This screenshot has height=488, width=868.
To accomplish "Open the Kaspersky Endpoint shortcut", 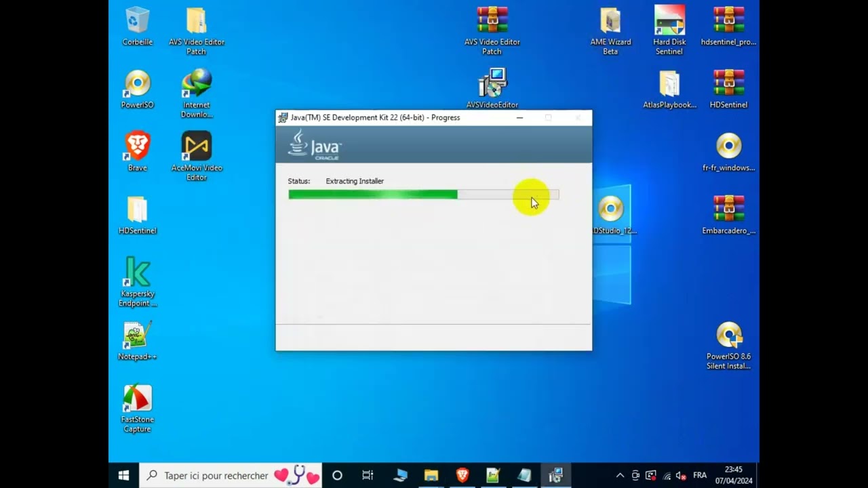I will pyautogui.click(x=138, y=282).
